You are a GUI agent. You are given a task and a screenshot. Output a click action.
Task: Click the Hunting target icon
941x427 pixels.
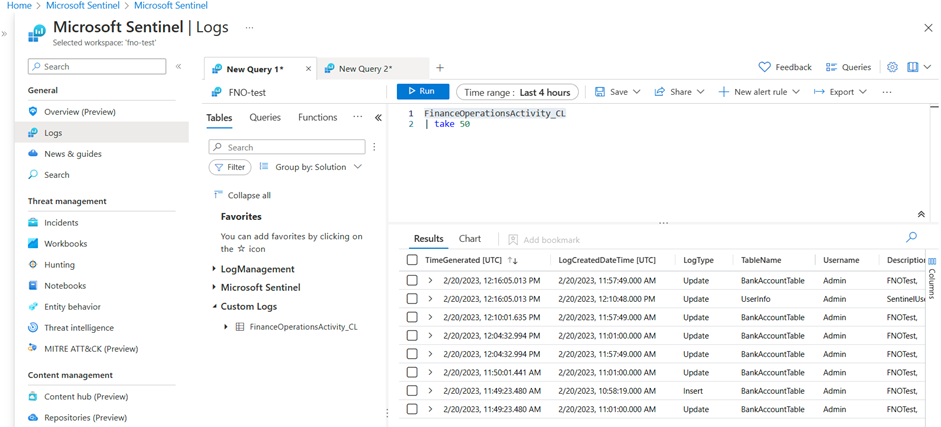point(33,264)
